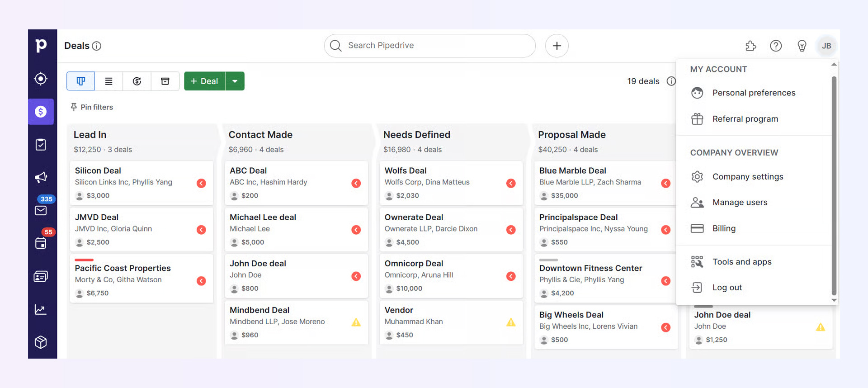Open Campaigns megaphone icon in sidebar
This screenshot has width=868, height=388.
click(x=41, y=177)
